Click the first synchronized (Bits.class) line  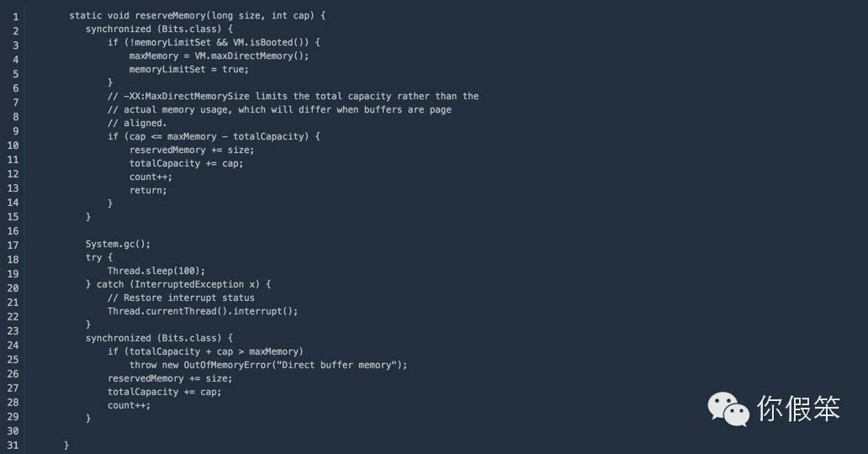[159, 29]
